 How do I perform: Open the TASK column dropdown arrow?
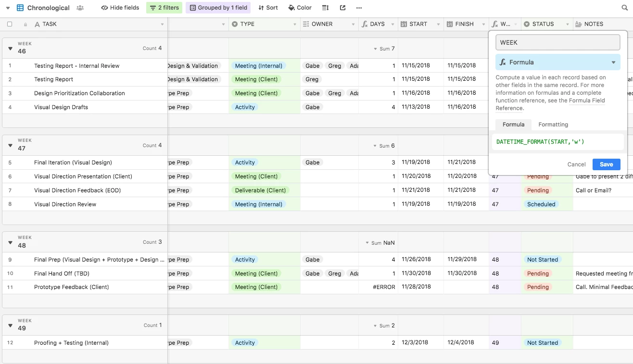[162, 25]
